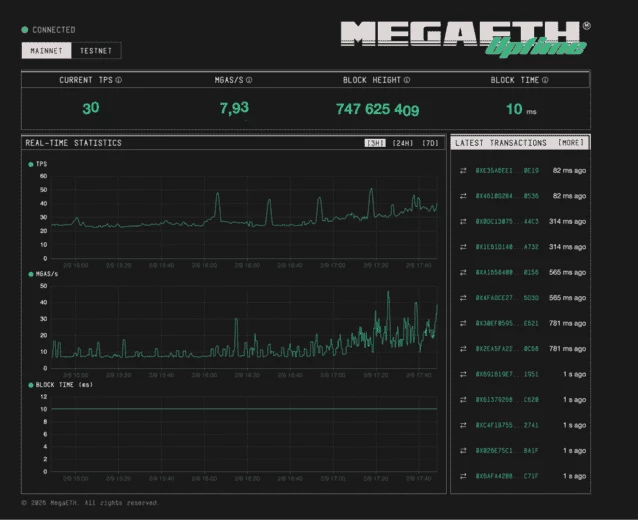Switch to the Mainnet network
638x520 pixels.
(x=45, y=50)
